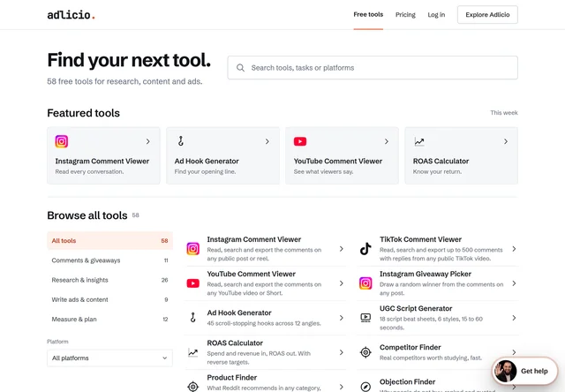Click compass icon beside Objection Finder
The height and width of the screenshot is (392, 565).
365,387
